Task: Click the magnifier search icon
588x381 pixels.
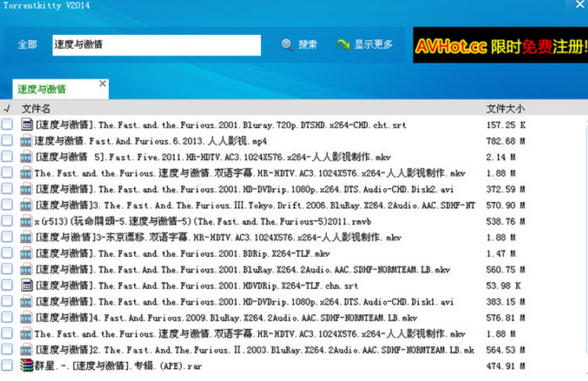Action: (x=287, y=45)
